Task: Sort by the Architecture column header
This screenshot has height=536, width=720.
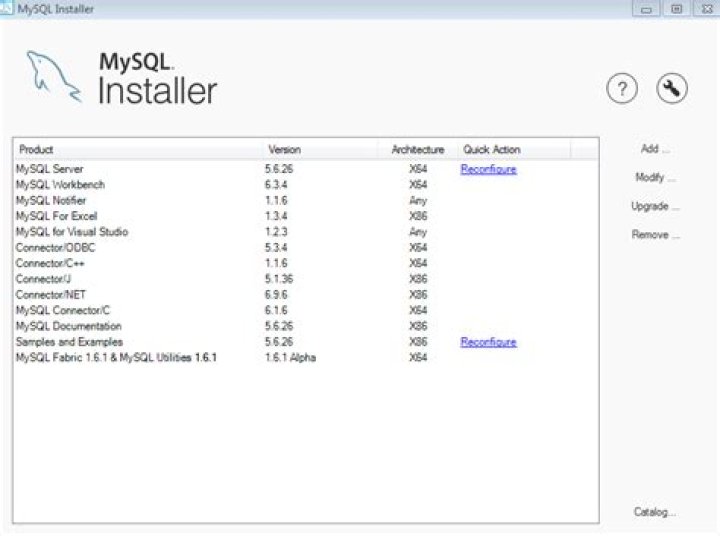Action: (417, 149)
